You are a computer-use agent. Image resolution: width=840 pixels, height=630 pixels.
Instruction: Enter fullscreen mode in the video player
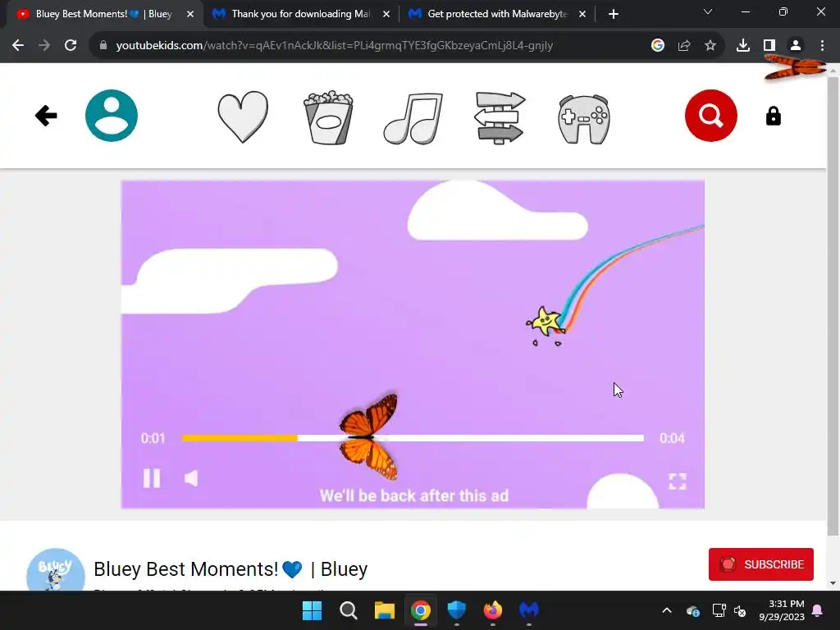pos(677,481)
